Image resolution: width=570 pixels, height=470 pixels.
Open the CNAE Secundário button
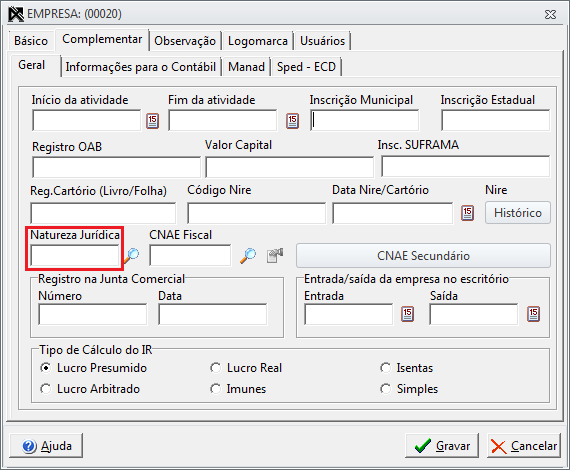click(423, 256)
